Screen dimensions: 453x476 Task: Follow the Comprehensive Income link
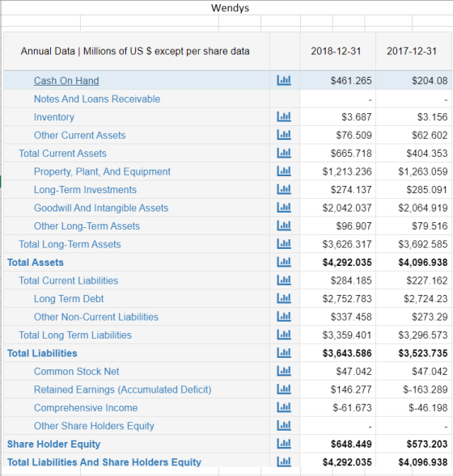point(86,407)
